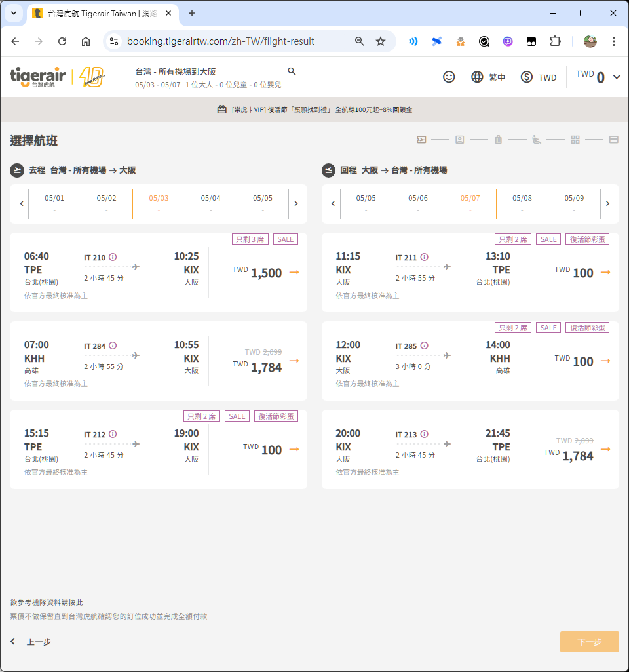Open the smiley face member icon
The image size is (629, 672).
tap(449, 77)
